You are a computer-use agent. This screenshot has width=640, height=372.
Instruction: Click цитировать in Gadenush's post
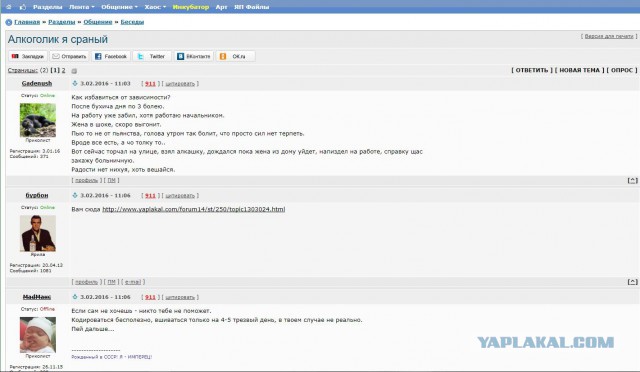coord(180,84)
